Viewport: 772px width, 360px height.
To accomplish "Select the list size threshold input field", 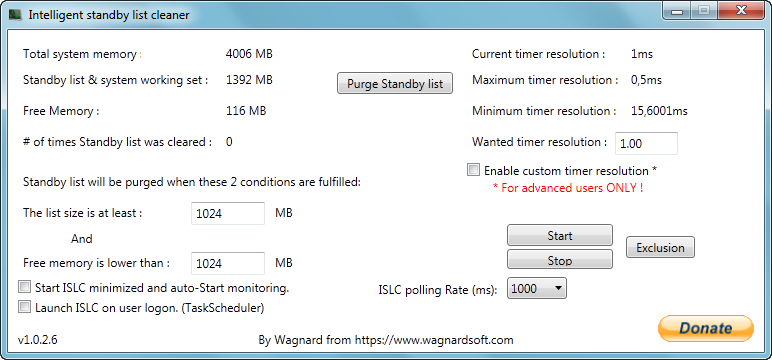I will [228, 213].
